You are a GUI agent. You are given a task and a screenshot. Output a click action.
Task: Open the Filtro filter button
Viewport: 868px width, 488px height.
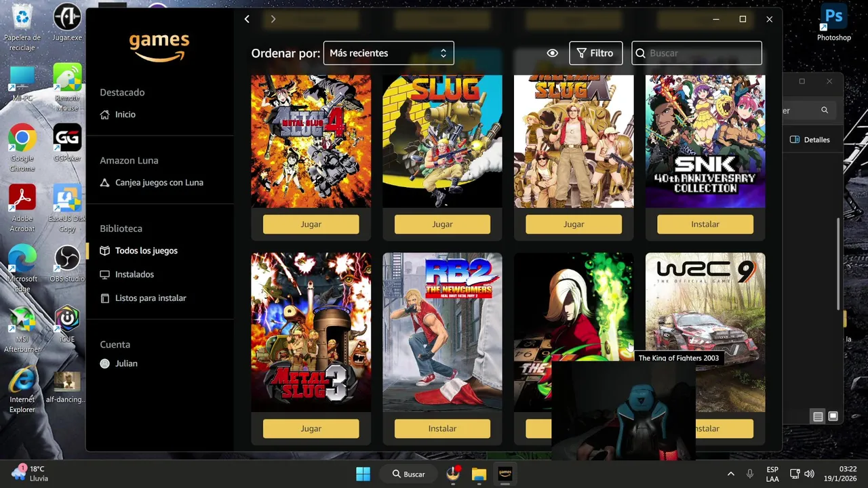595,53
